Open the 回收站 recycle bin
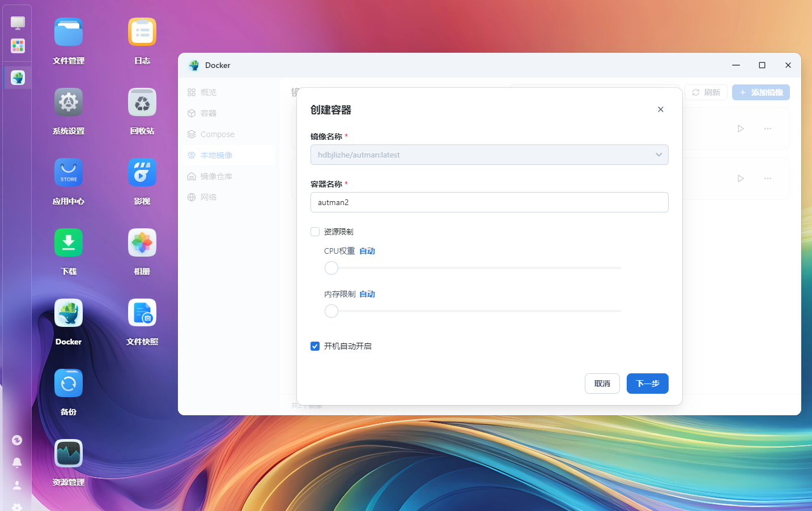Screen dimensions: 812x511 click(x=142, y=103)
